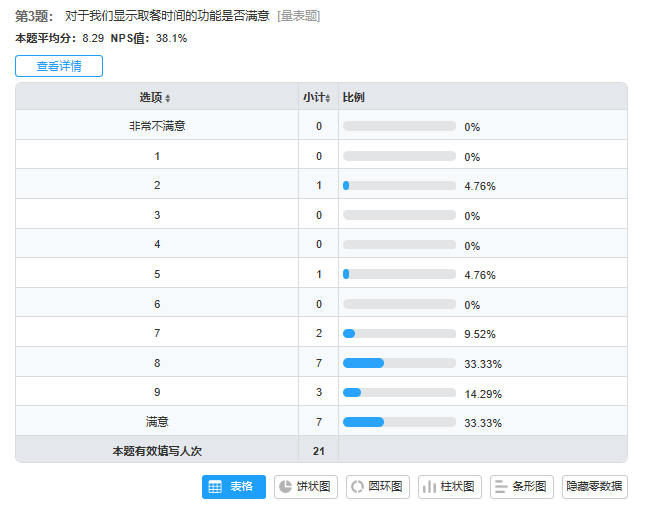The image size is (645, 519).
Task: Toggle 隐藏零数据 to hide zero rows
Action: [x=594, y=487]
